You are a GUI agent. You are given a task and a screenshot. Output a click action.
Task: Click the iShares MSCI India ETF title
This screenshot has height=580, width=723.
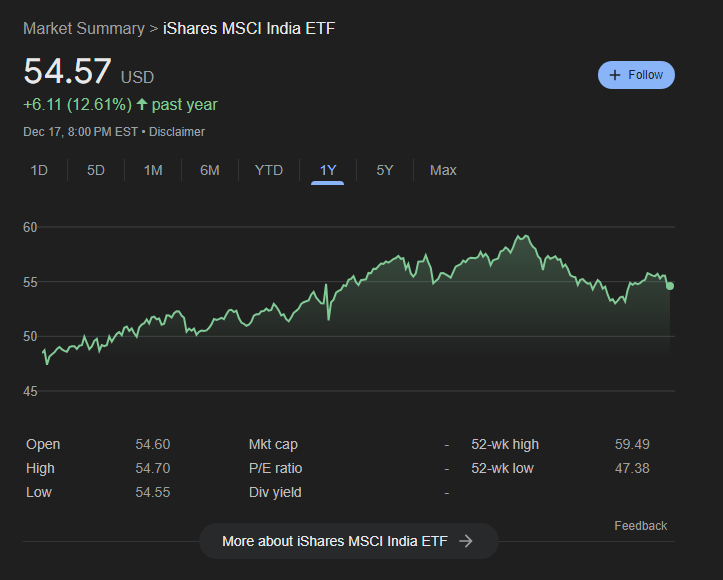249,29
